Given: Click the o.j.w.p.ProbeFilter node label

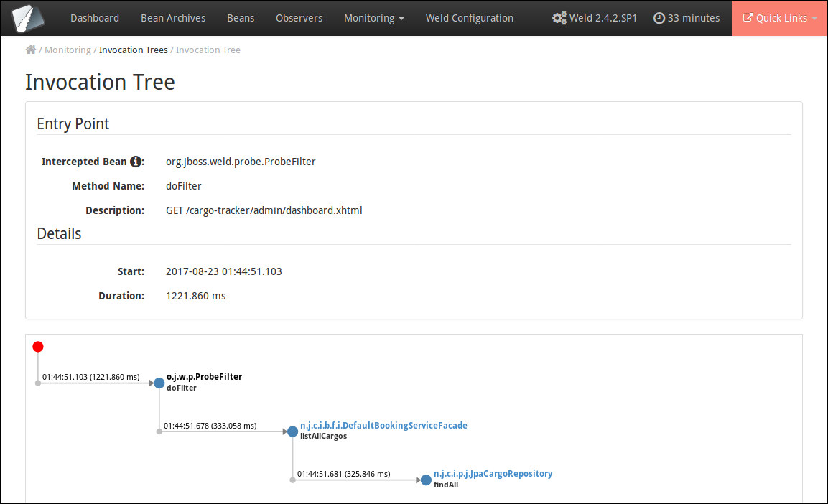Looking at the screenshot, I should click(204, 377).
